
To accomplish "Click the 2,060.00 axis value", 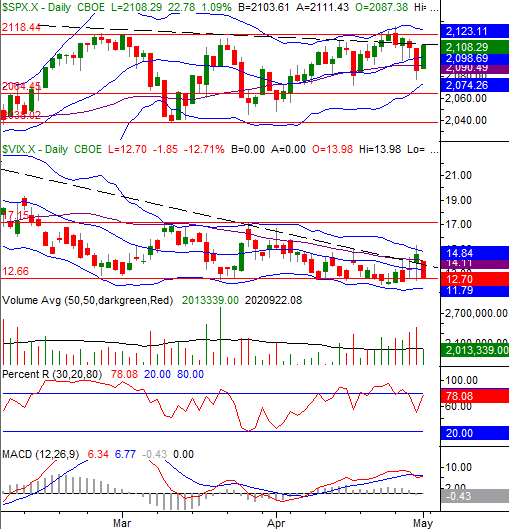I will [x=466, y=99].
